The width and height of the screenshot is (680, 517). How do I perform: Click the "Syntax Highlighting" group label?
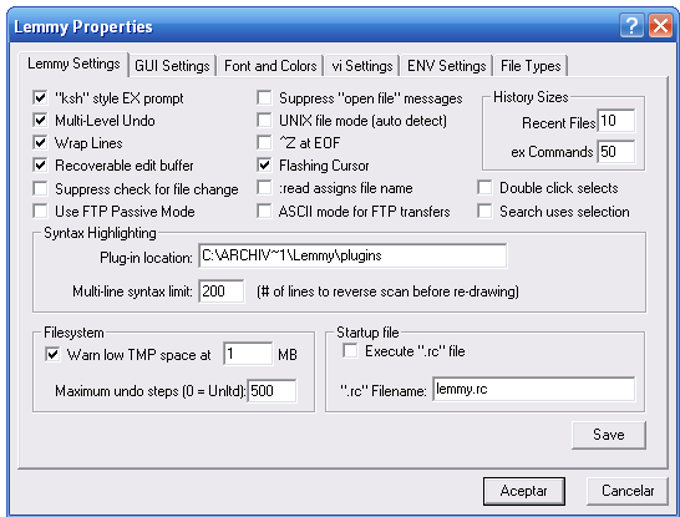click(x=100, y=233)
